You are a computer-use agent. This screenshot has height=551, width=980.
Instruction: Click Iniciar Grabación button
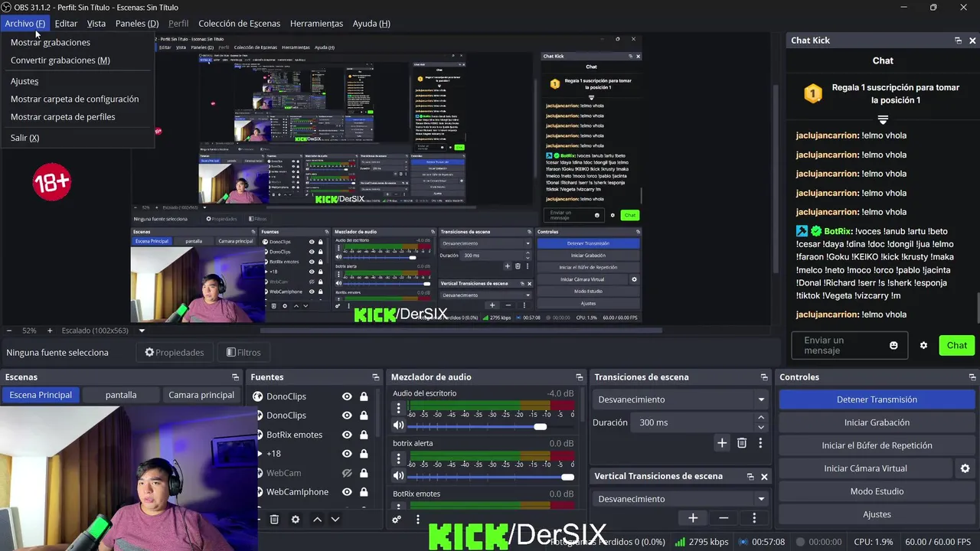877,422
